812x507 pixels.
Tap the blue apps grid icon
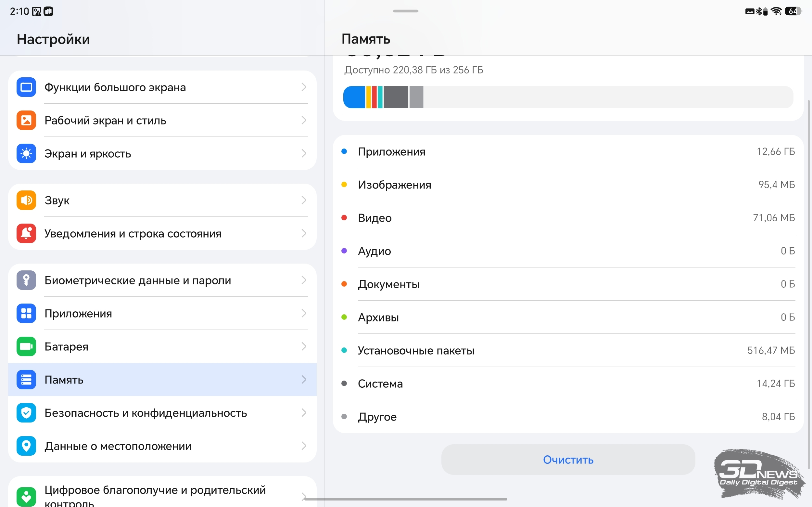pos(26,313)
